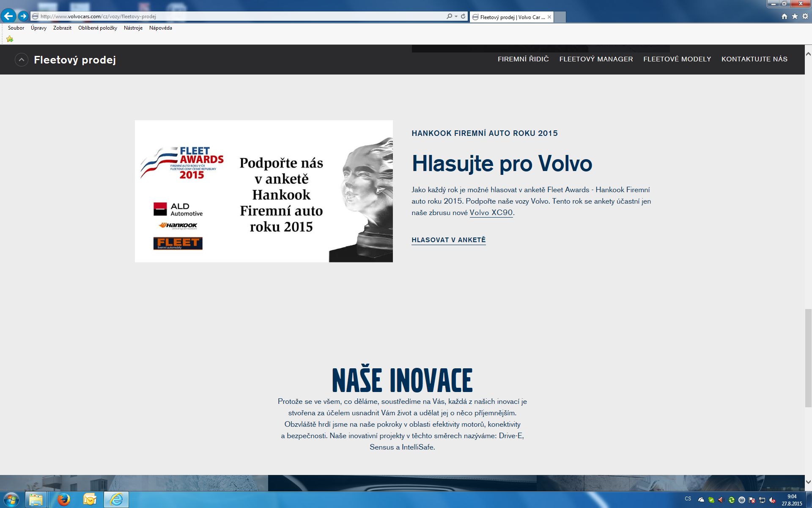This screenshot has width=812, height=508.
Task: Click the vertical scrollbar thumb
Action: tap(808, 358)
